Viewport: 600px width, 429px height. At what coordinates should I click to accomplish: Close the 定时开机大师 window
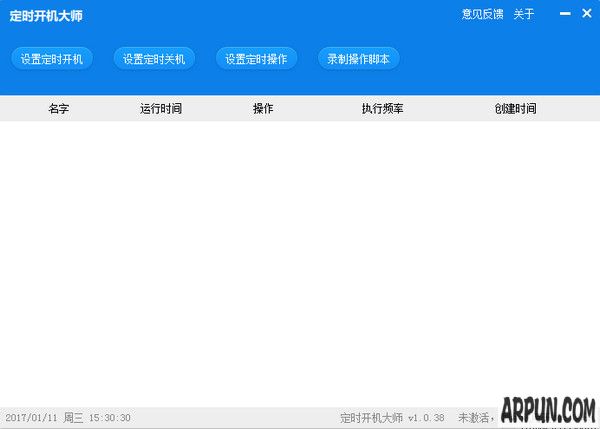pos(587,13)
